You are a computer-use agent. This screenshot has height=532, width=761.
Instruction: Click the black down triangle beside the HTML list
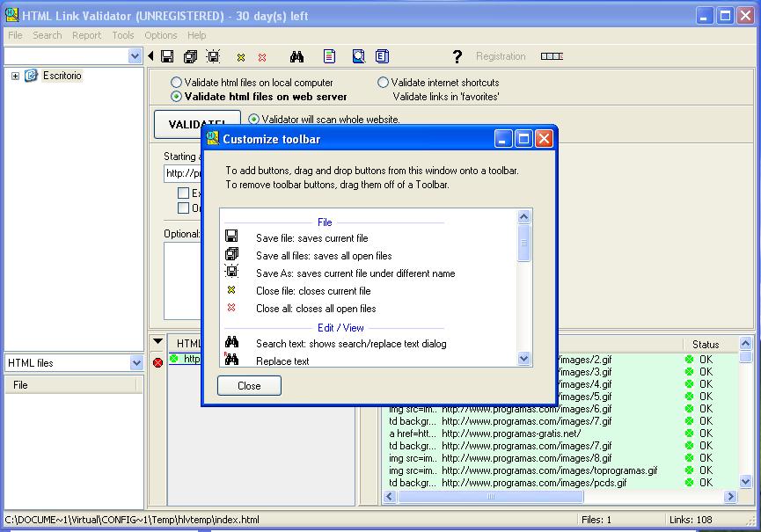[157, 341]
